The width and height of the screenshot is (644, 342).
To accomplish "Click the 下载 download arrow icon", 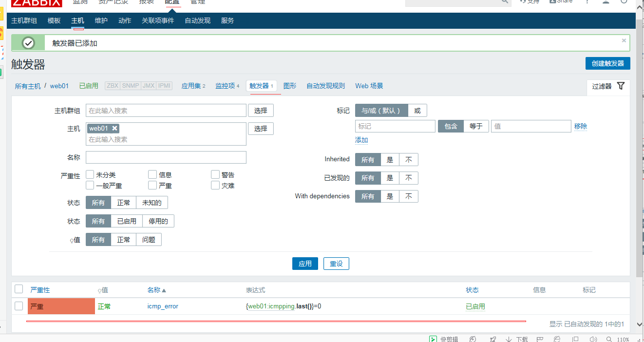I will point(509,339).
